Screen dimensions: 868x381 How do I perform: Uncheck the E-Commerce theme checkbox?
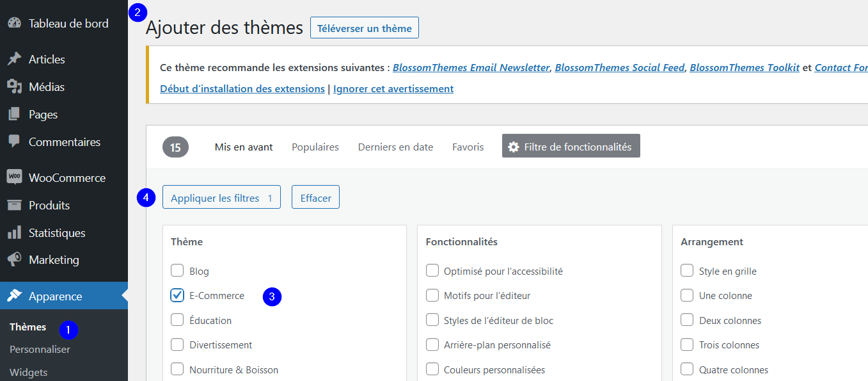(x=177, y=295)
